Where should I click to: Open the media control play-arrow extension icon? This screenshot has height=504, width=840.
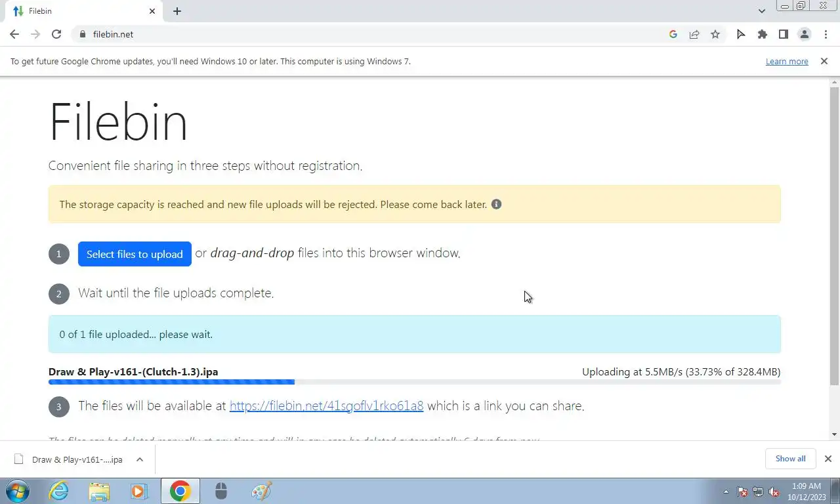pos(741,34)
